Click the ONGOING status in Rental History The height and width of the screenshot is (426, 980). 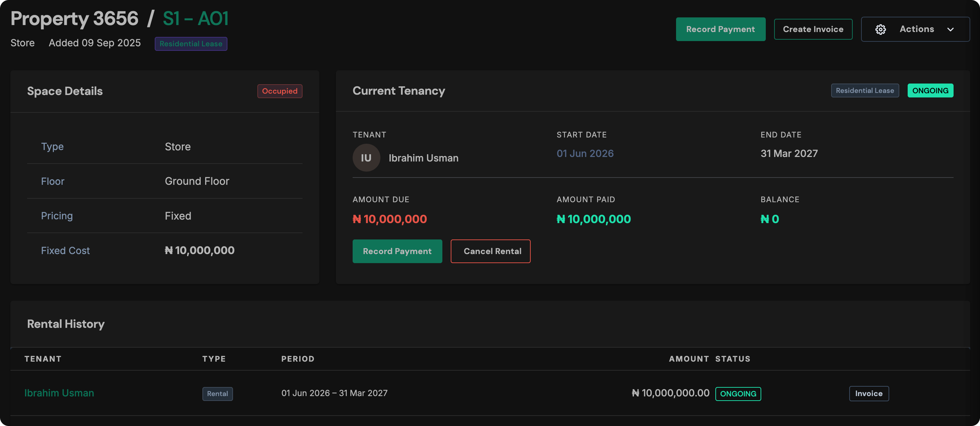coord(738,394)
